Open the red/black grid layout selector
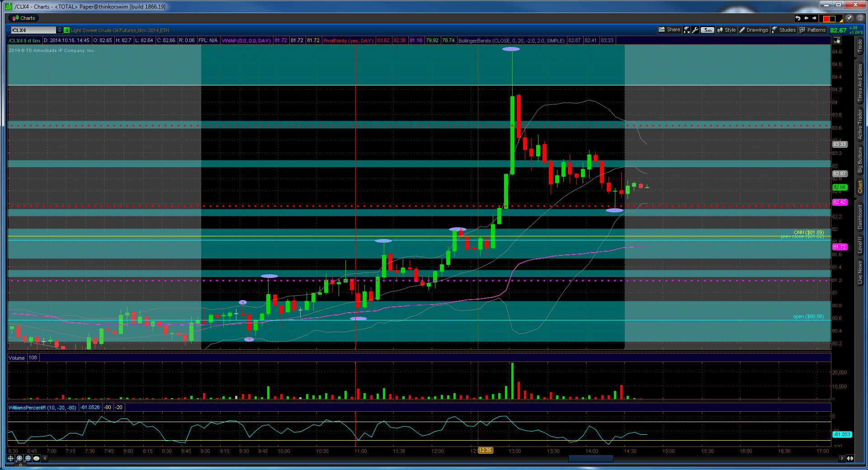868x470 pixels. [831, 19]
